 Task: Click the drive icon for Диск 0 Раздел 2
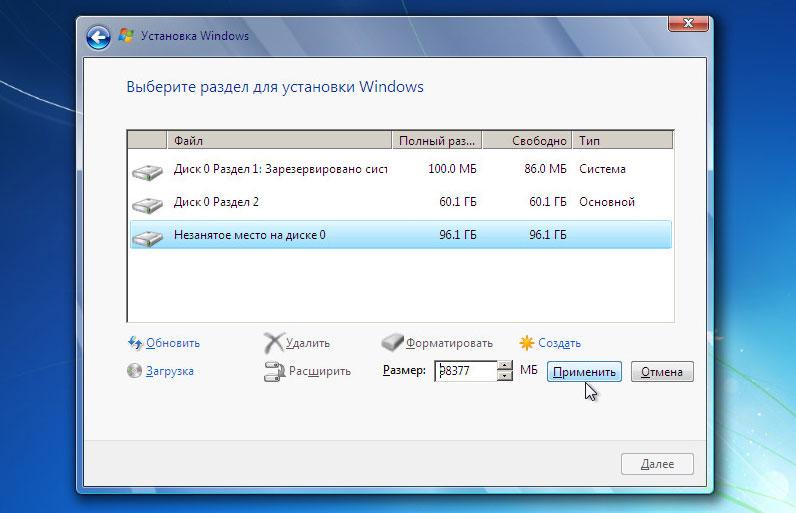click(x=147, y=204)
